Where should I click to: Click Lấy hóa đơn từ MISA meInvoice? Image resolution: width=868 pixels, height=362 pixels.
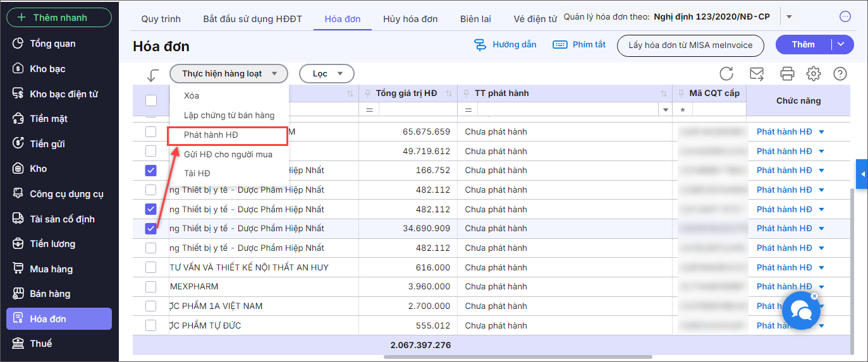(690, 45)
